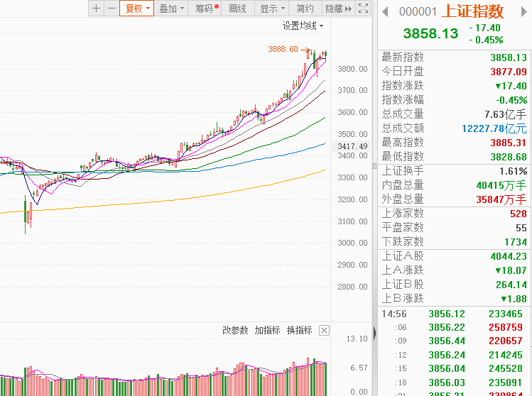Viewport: 532px width, 396px height.
Task: Click the 上证指数 title
Action: (x=472, y=11)
